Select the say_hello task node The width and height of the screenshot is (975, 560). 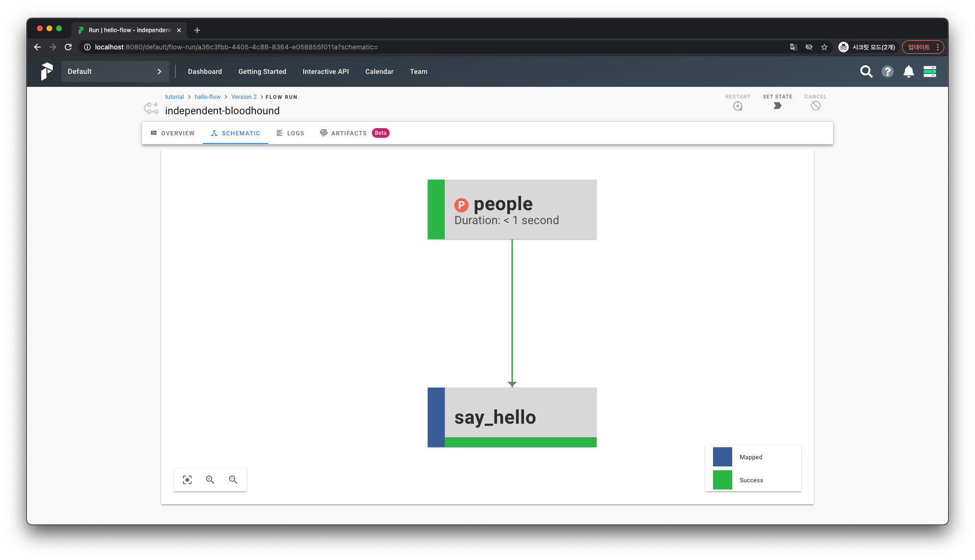512,417
